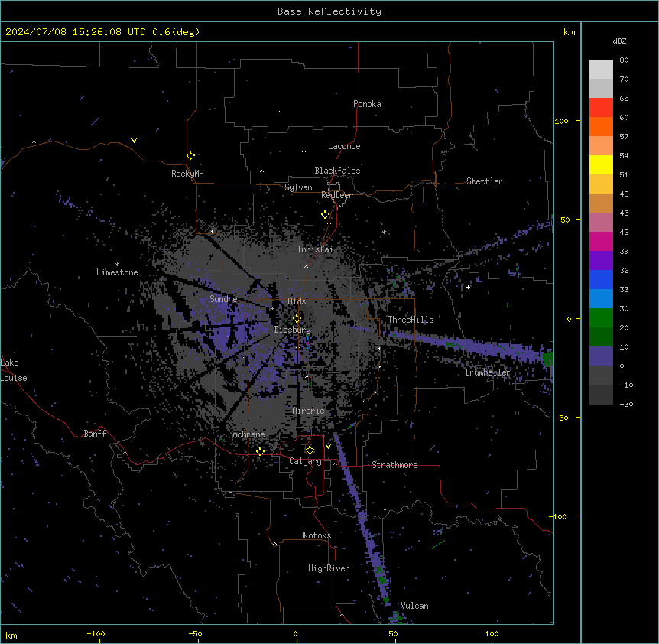The height and width of the screenshot is (644, 659).
Task: Click the Okotoks city label
Action: pos(315,535)
